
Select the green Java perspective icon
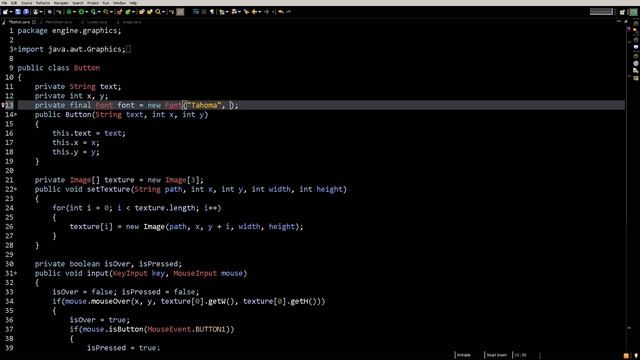[x=634, y=12]
